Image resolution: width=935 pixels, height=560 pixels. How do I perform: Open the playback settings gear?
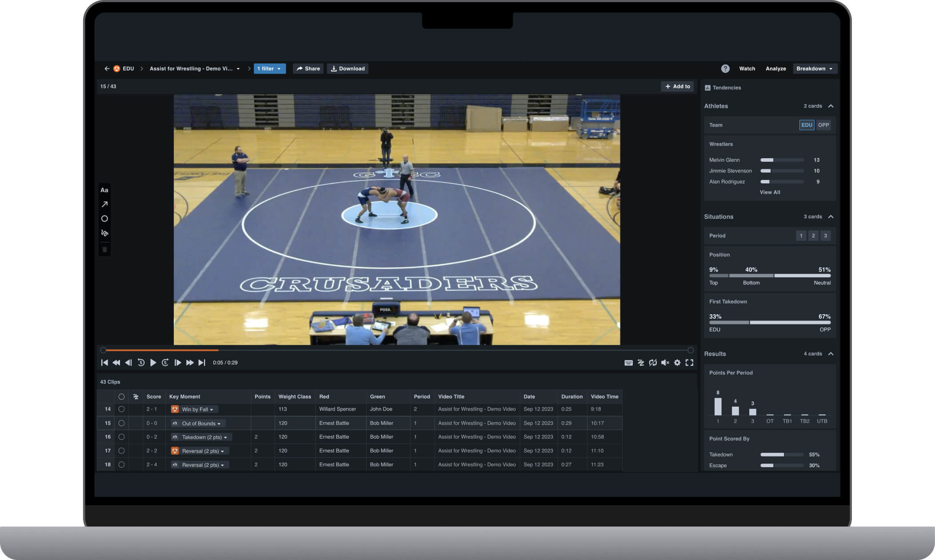[x=677, y=362]
